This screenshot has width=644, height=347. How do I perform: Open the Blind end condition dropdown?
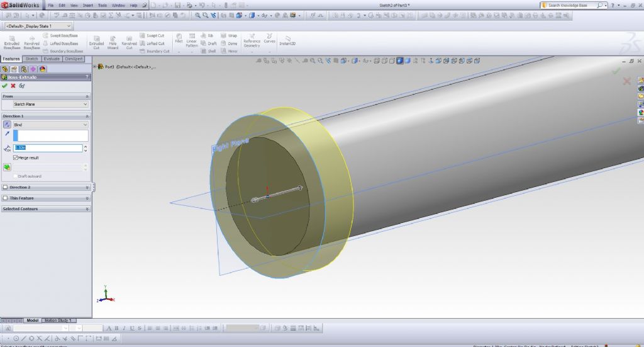[50, 125]
